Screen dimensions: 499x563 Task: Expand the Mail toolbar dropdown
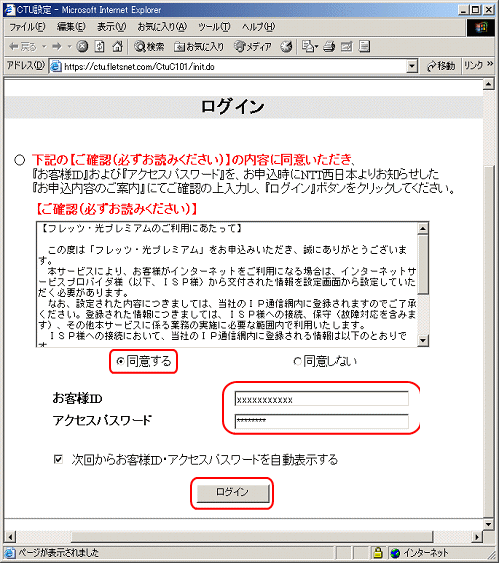coord(317,47)
